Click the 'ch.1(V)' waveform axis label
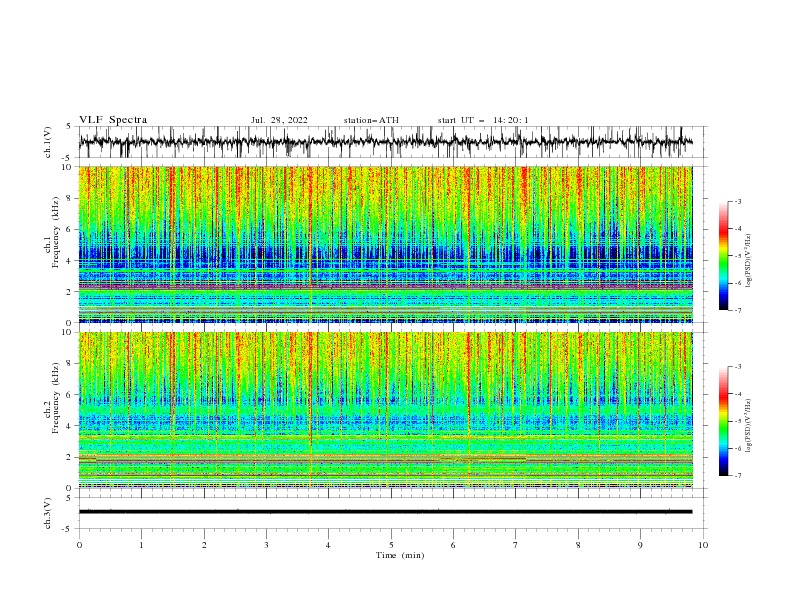The height and width of the screenshot is (612, 792). coord(48,142)
